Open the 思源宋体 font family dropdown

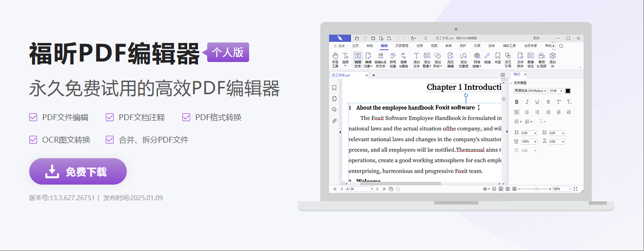tap(530, 91)
